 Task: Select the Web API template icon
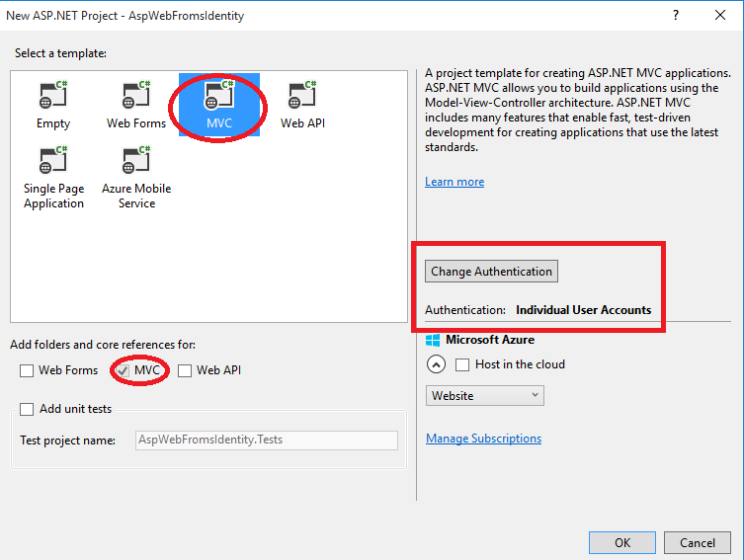point(302,96)
